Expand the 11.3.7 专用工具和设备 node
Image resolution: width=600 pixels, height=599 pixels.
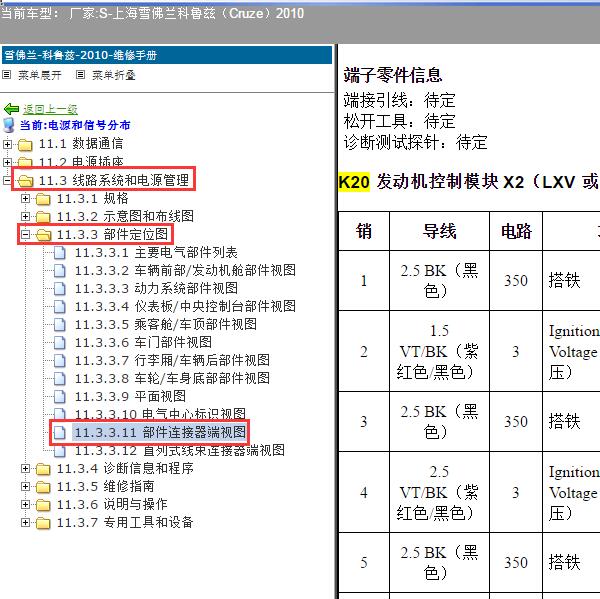pos(25,522)
